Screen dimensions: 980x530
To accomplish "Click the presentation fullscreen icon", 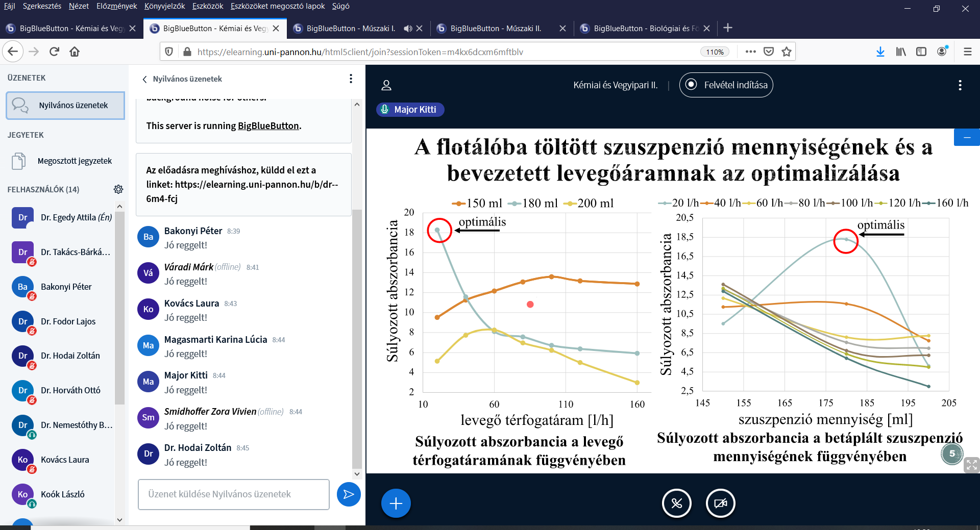I will pyautogui.click(x=971, y=465).
